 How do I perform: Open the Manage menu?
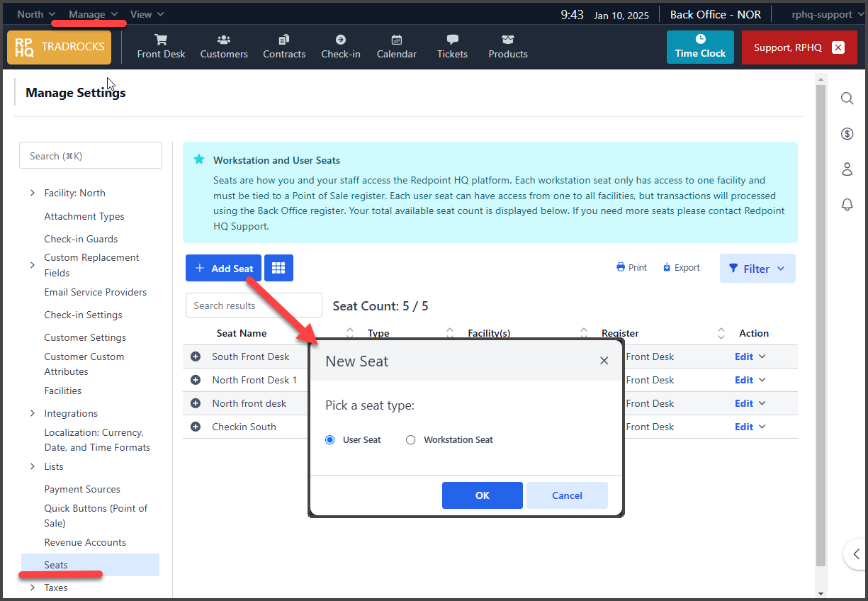[x=93, y=14]
